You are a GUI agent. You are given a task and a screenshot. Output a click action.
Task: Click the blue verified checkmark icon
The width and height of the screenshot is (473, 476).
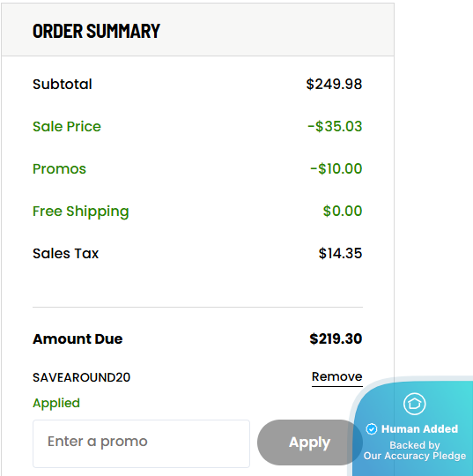372,429
